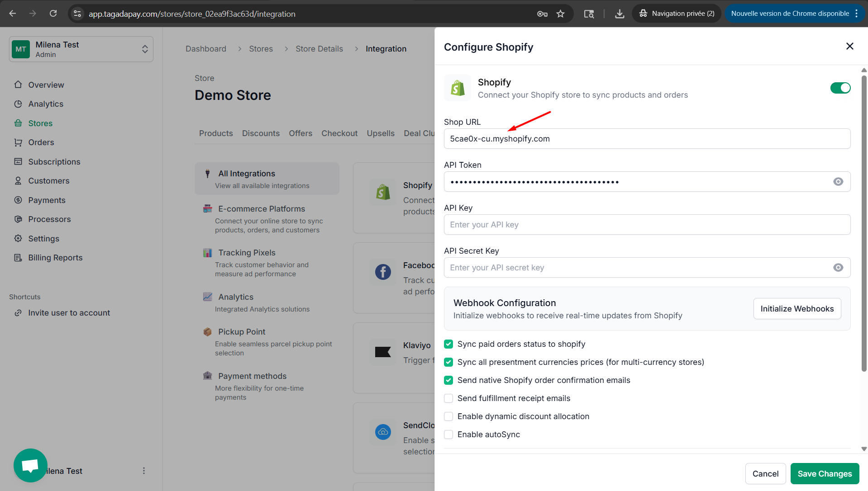Click the Shopify bag icon on integration card
868x491 pixels.
[x=383, y=192]
